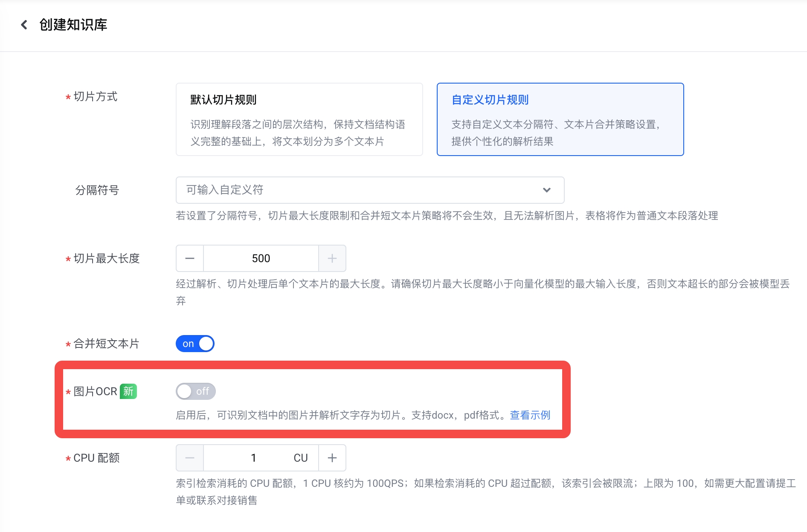Decrease CPU 配额 with minus icon

190,458
